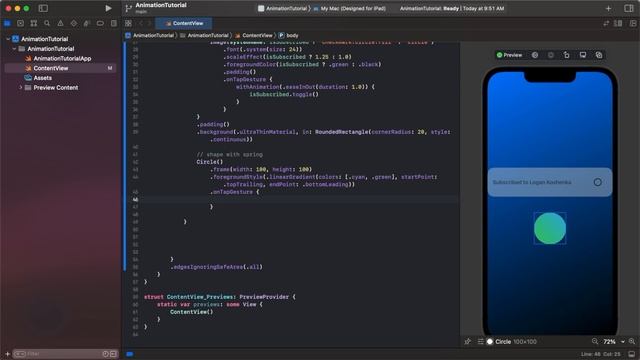Pin the preview with the pin icon
The image size is (640, 360).
(x=468, y=342)
